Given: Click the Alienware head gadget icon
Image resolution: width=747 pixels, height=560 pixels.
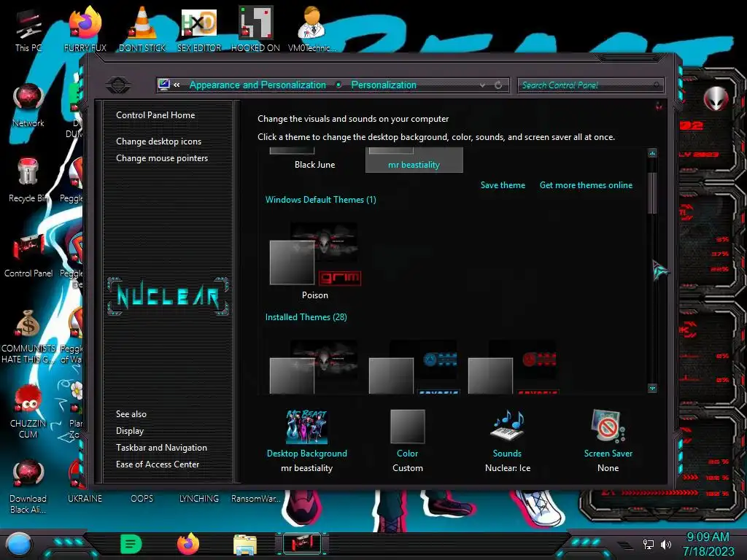Looking at the screenshot, I should point(716,98).
